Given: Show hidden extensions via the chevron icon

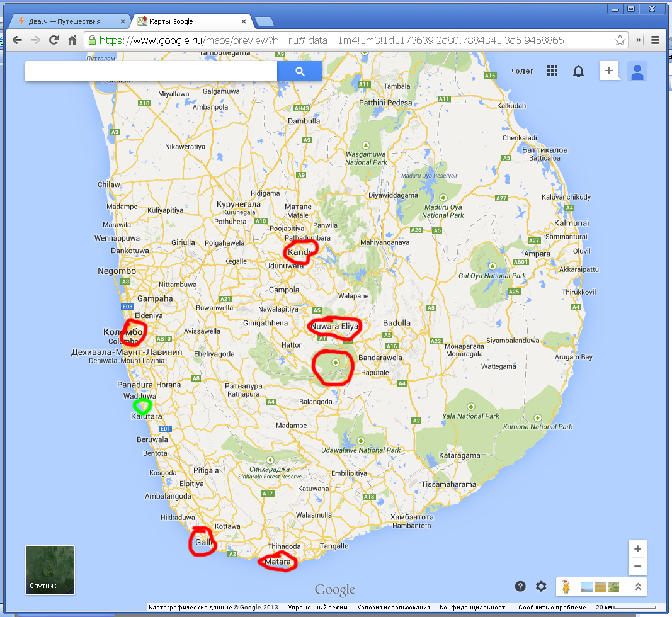Looking at the screenshot, I should 639,40.
